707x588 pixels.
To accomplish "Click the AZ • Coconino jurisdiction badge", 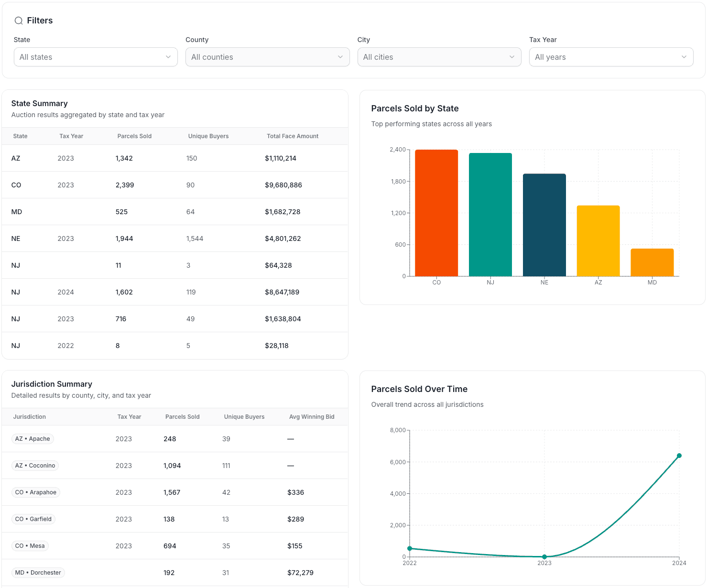I will (35, 466).
